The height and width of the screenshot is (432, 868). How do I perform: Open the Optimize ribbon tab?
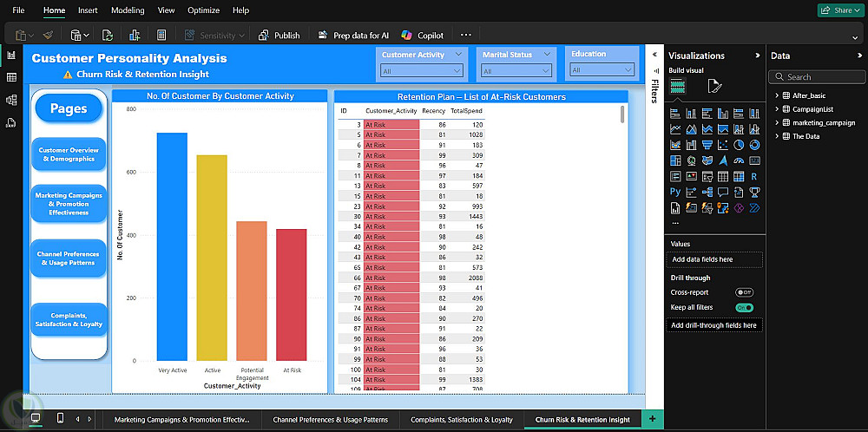tap(203, 10)
